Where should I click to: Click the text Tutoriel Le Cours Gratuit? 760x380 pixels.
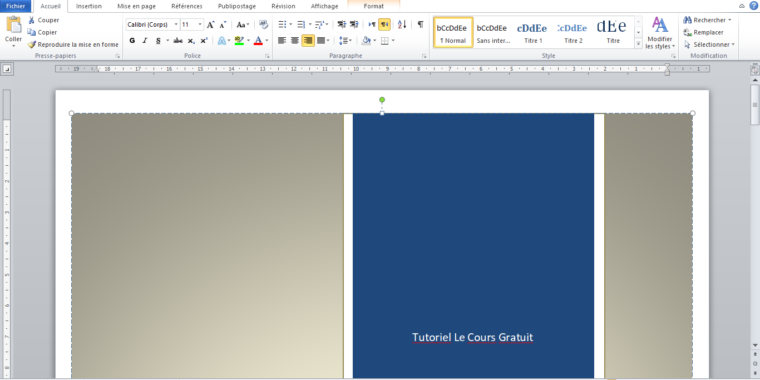pos(473,337)
